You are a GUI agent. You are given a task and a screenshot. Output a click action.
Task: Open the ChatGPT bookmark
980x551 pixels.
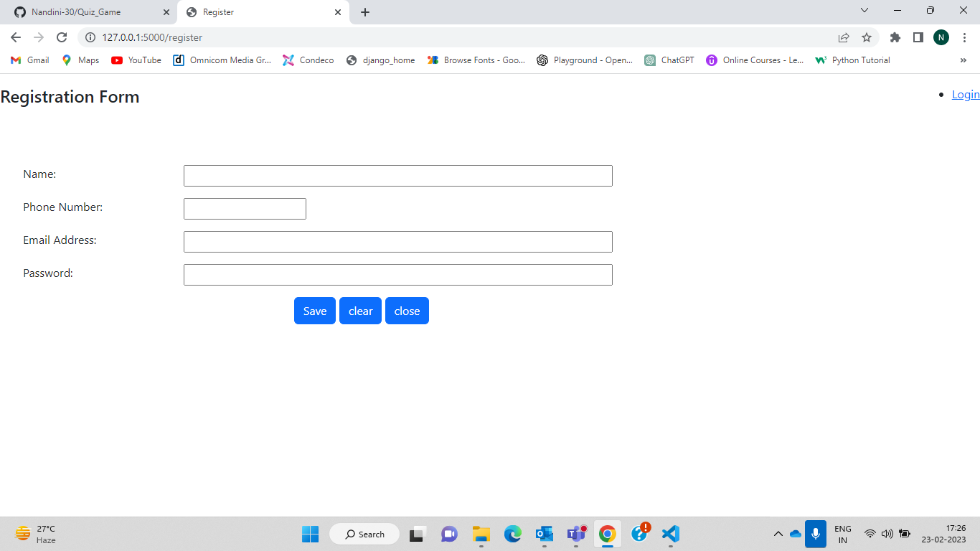tap(669, 60)
